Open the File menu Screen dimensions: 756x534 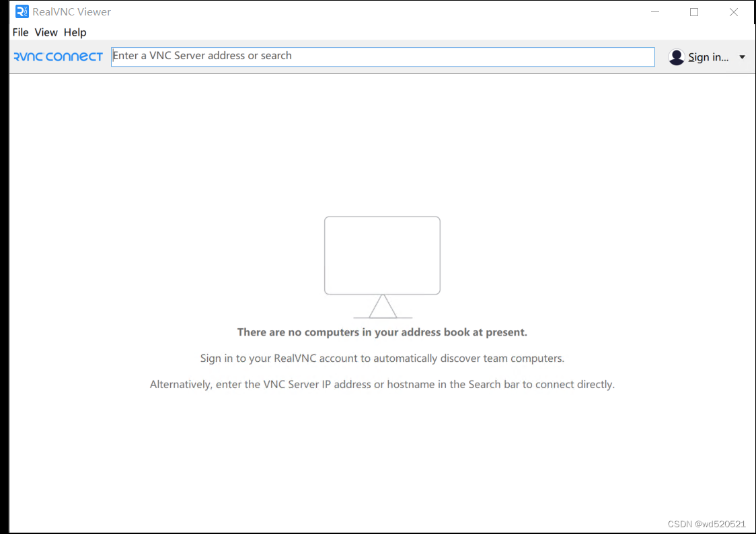[20, 32]
